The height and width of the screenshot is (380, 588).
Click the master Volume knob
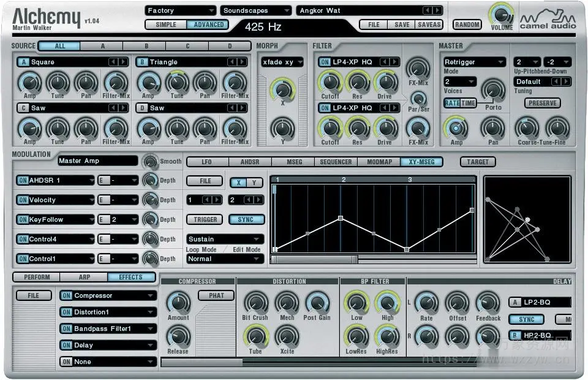click(x=502, y=15)
